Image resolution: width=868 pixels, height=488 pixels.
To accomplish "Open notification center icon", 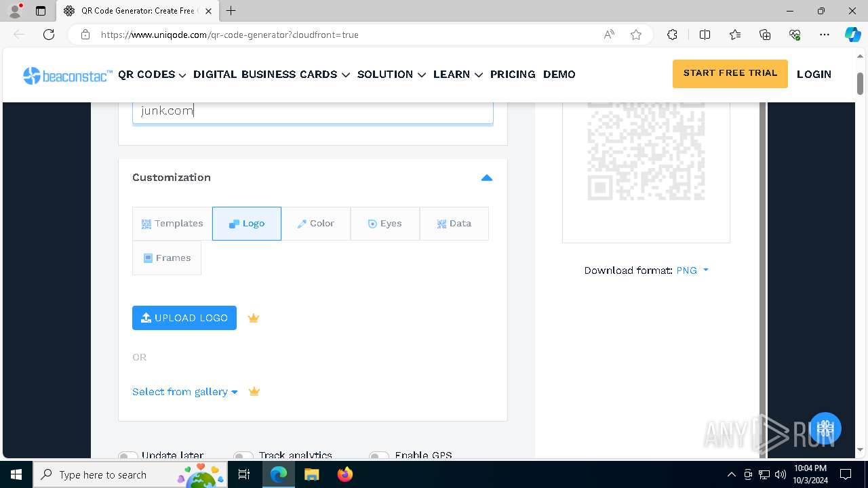I will pyautogui.click(x=846, y=474).
